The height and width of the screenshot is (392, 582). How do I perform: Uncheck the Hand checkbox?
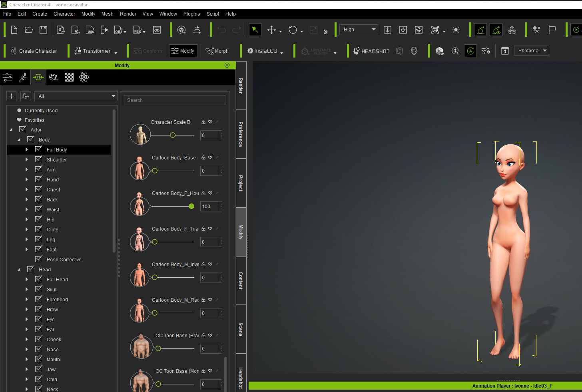click(39, 179)
